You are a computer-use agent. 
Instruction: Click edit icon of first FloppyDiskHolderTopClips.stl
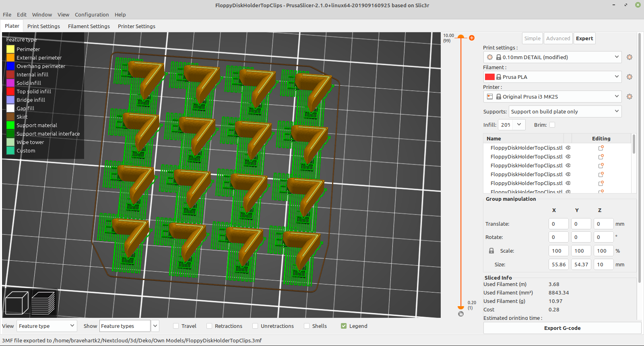click(x=601, y=148)
